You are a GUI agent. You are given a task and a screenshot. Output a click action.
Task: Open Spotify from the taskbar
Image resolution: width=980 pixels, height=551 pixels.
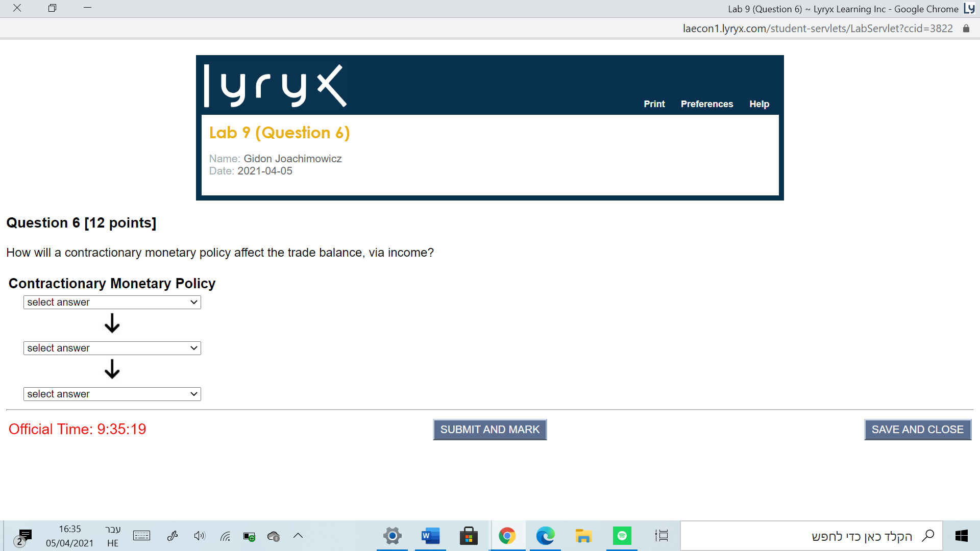coord(622,536)
